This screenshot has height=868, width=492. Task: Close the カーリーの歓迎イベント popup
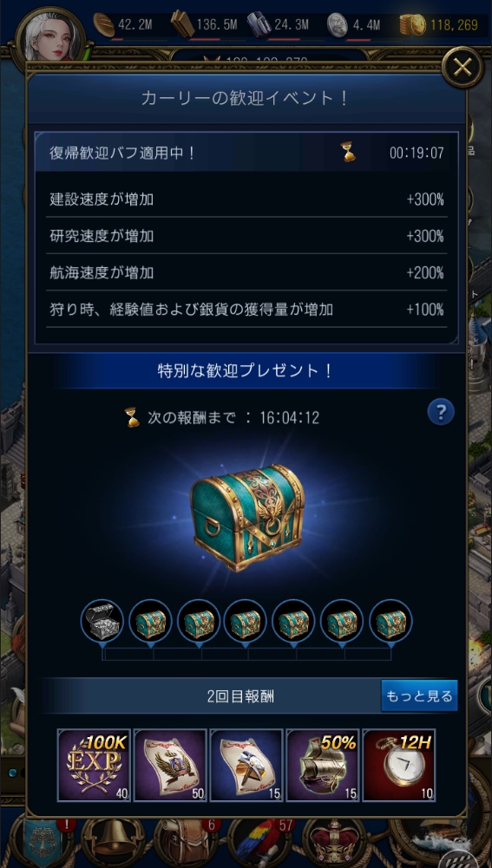click(x=462, y=69)
